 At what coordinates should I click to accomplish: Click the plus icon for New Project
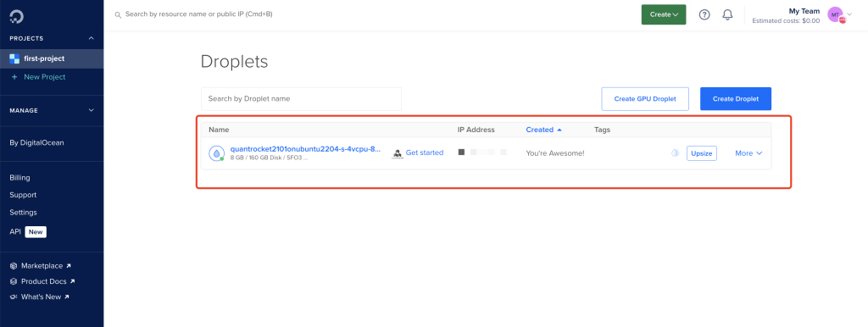coord(14,77)
